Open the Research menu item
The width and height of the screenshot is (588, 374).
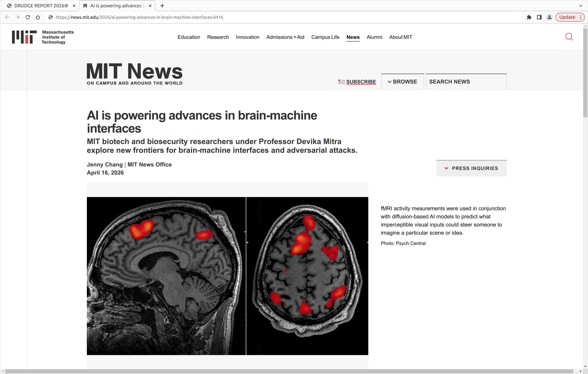pos(218,37)
